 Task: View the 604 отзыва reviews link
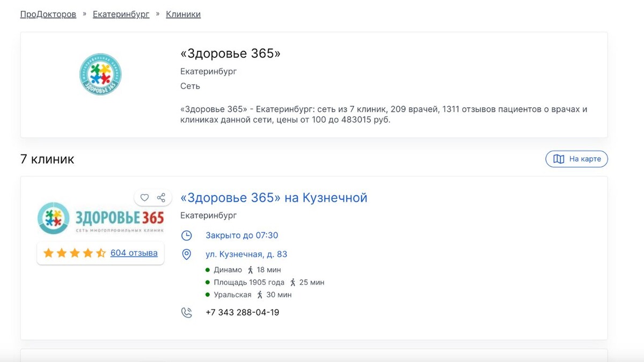134,253
